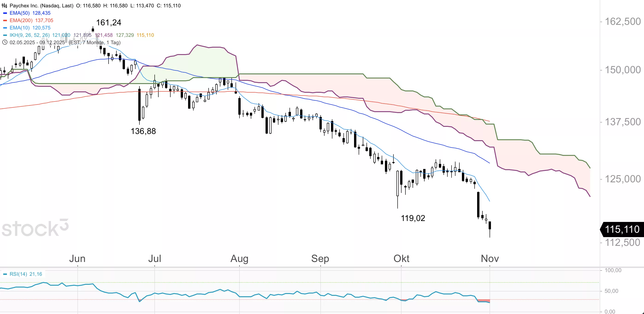Click the Nov marker on time axis

pyautogui.click(x=490, y=259)
